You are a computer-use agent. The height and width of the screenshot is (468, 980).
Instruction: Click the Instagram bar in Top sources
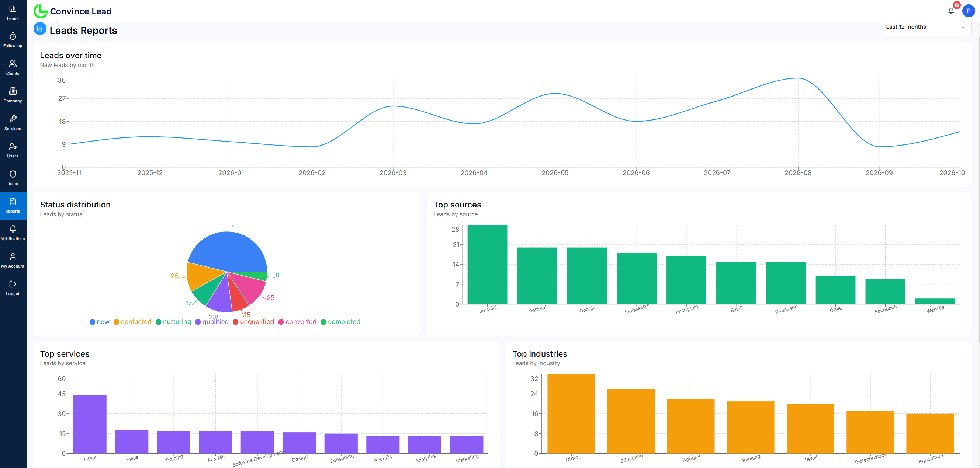point(686,280)
